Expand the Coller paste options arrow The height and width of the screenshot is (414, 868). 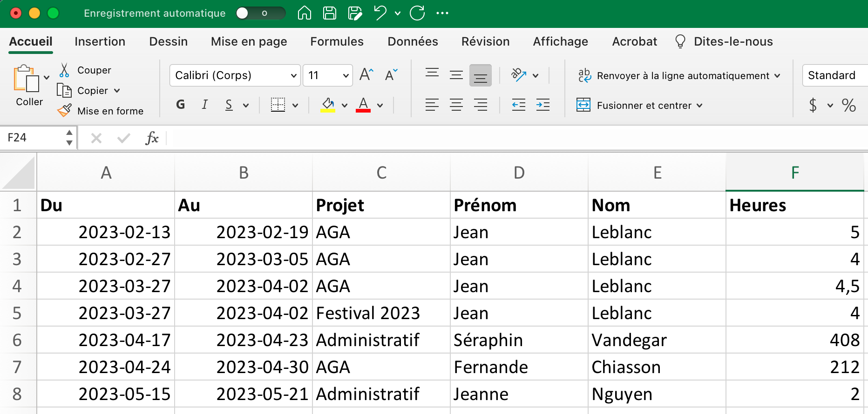click(x=47, y=77)
